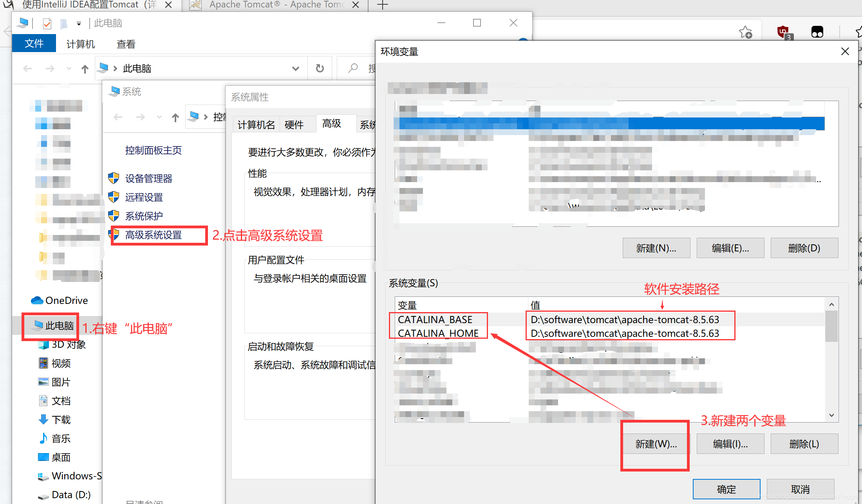
Task: Navigate up one folder level with up arrow
Action: (x=85, y=69)
